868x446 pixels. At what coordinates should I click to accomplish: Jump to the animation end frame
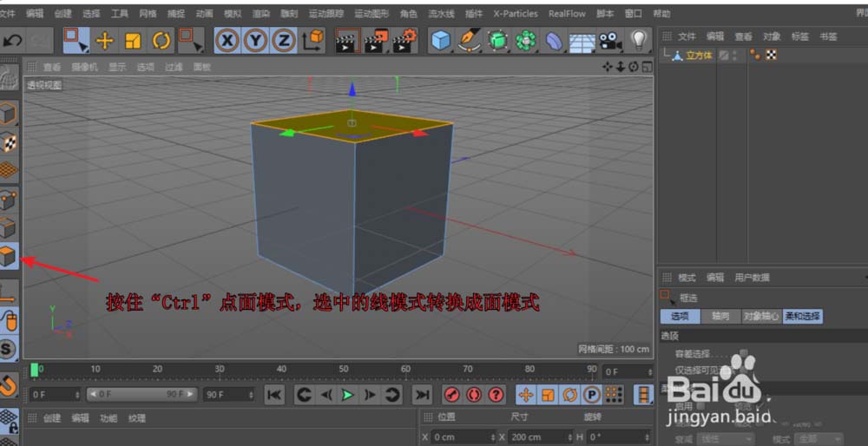coord(422,395)
